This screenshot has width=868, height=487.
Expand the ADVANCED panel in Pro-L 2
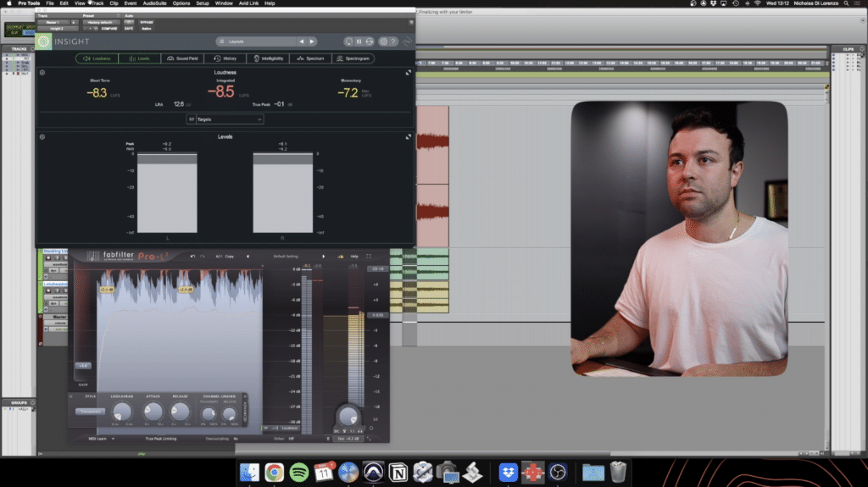point(245,411)
